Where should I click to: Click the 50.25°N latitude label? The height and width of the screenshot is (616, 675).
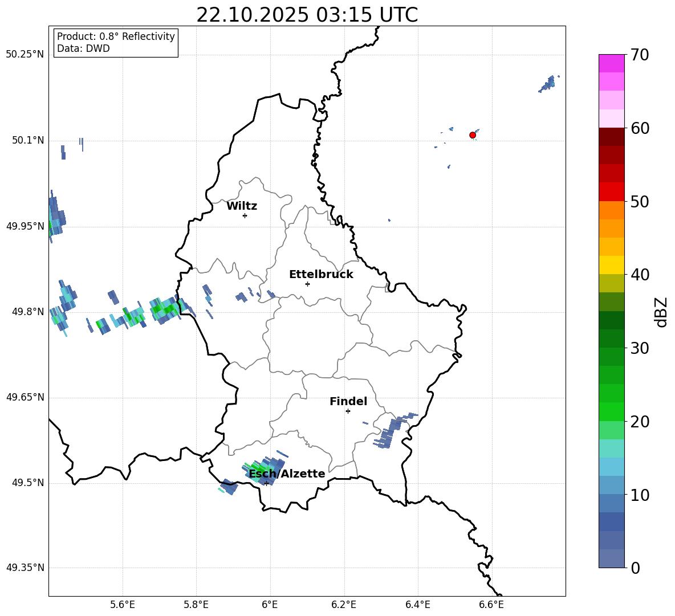click(x=25, y=55)
